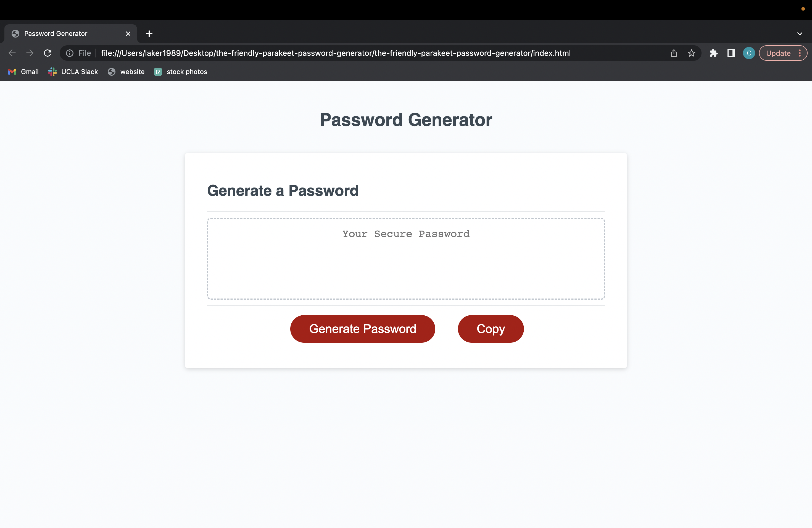Click the Generate Password button

363,328
